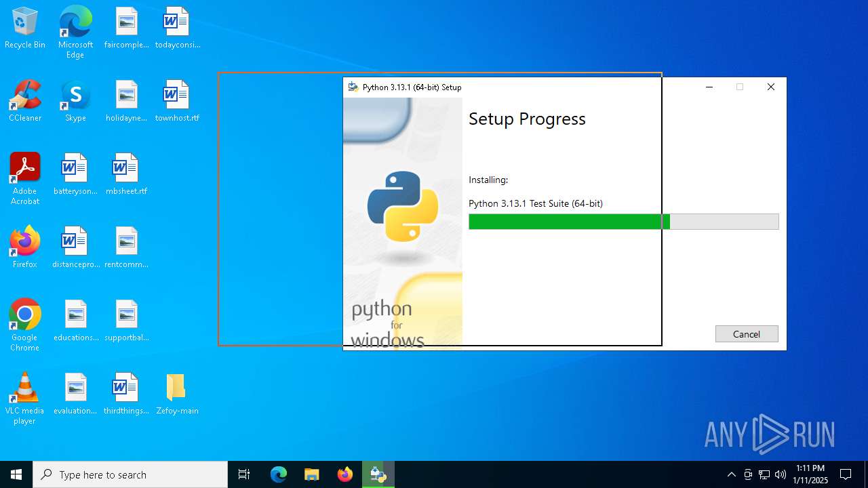Open network status tray icon

(x=764, y=474)
